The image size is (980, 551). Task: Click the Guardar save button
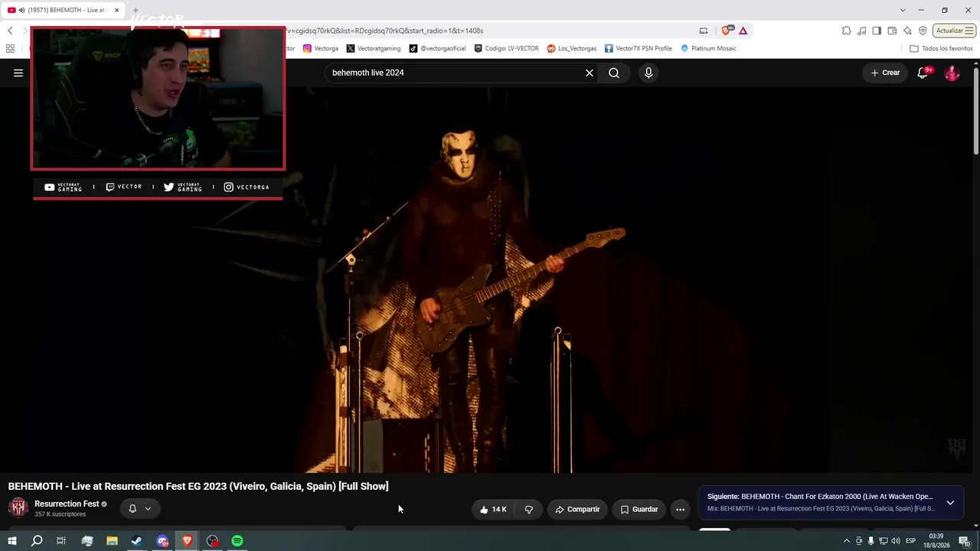pos(639,509)
